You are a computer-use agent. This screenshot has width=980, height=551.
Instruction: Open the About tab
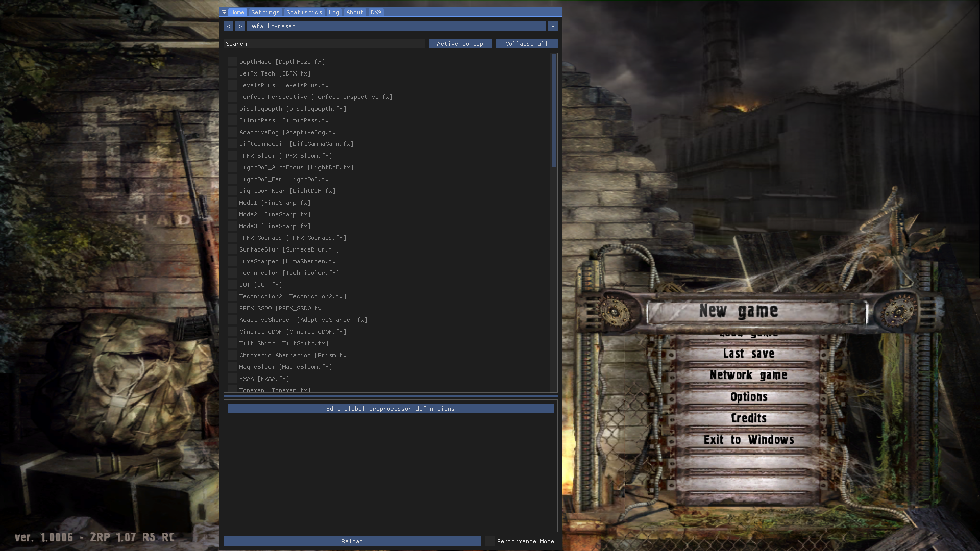(355, 12)
